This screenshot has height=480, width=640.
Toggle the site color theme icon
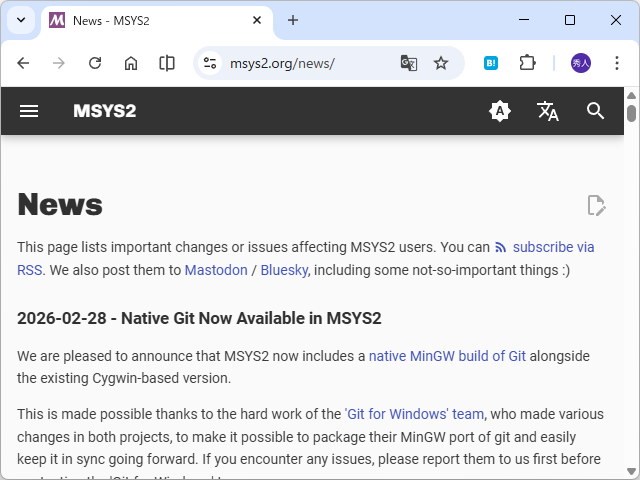click(x=500, y=111)
